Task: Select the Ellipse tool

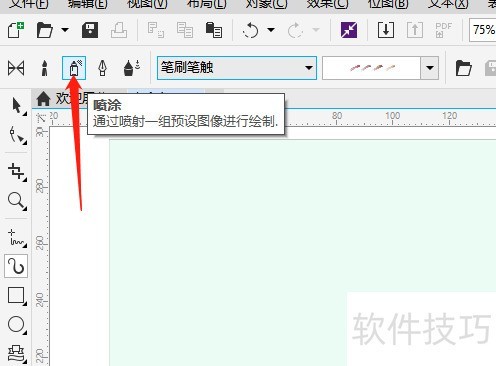Action: pos(17,325)
